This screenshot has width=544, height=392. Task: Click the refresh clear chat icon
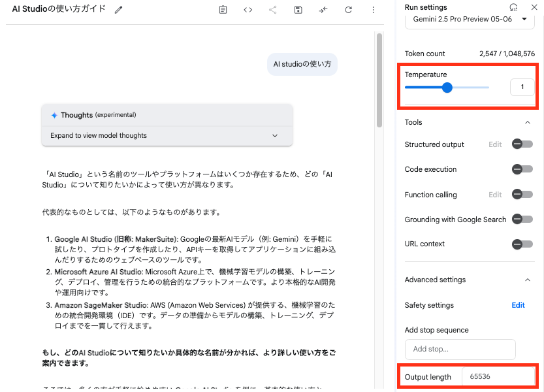pos(348,10)
